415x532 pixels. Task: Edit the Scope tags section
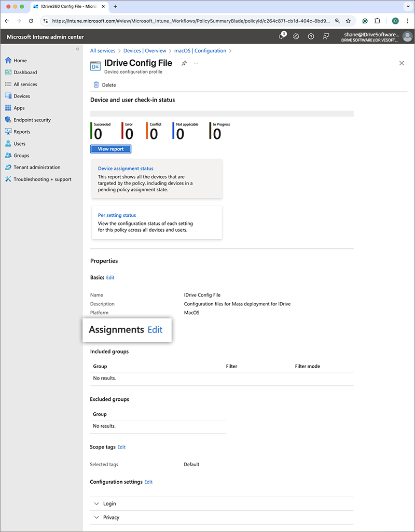tap(121, 447)
